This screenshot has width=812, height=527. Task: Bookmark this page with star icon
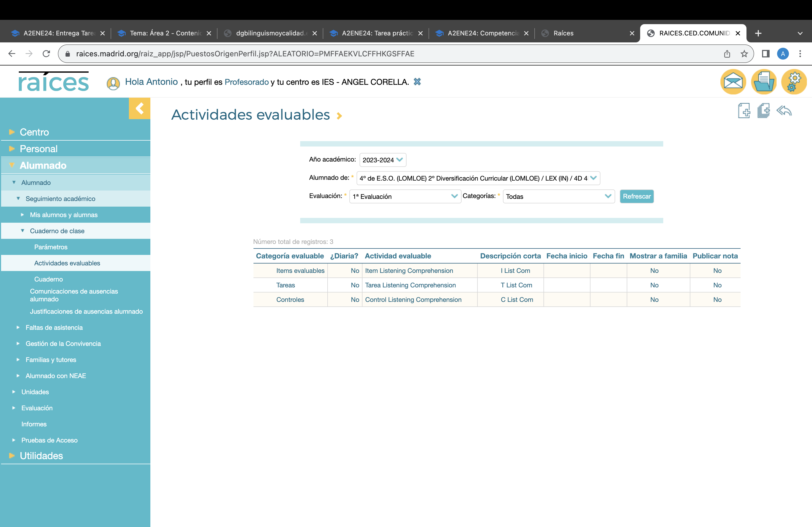[x=744, y=53]
